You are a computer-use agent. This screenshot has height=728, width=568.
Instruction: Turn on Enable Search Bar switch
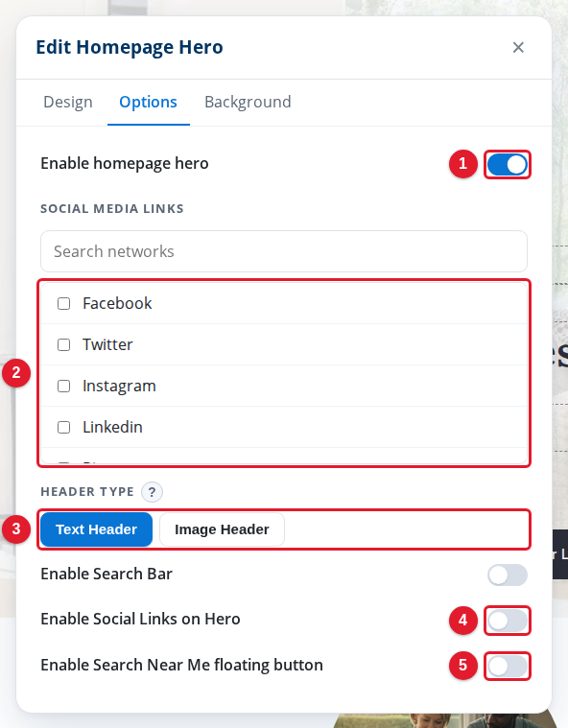click(508, 575)
